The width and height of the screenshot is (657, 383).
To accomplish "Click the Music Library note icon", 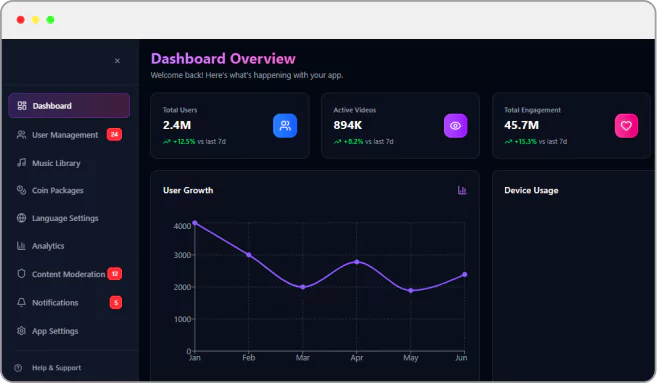I will 21,163.
